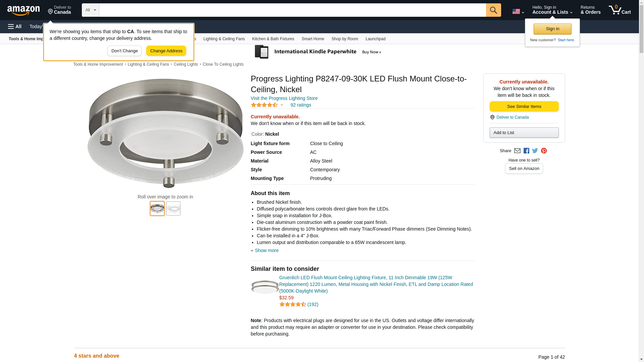Open the 92 ratings link
The image size is (644, 362).
tap(301, 105)
